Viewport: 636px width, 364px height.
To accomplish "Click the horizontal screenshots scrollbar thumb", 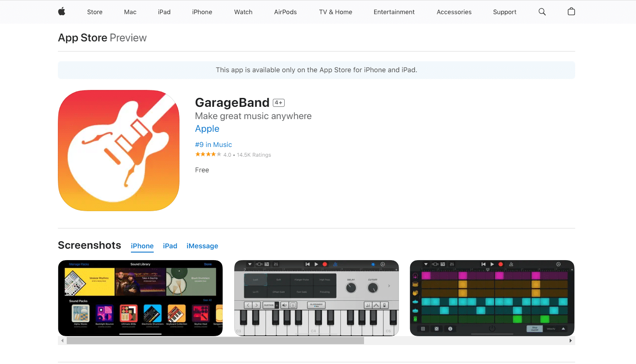I will (215, 340).
